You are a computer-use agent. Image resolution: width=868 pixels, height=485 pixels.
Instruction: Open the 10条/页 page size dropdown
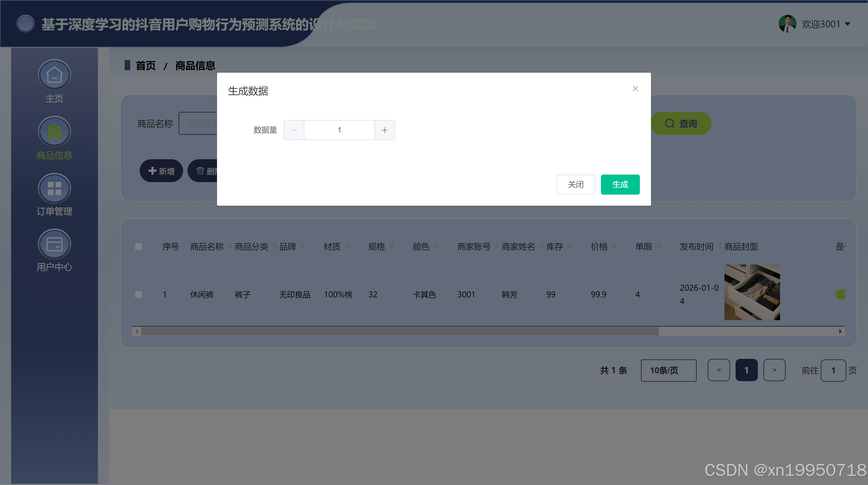click(x=669, y=370)
